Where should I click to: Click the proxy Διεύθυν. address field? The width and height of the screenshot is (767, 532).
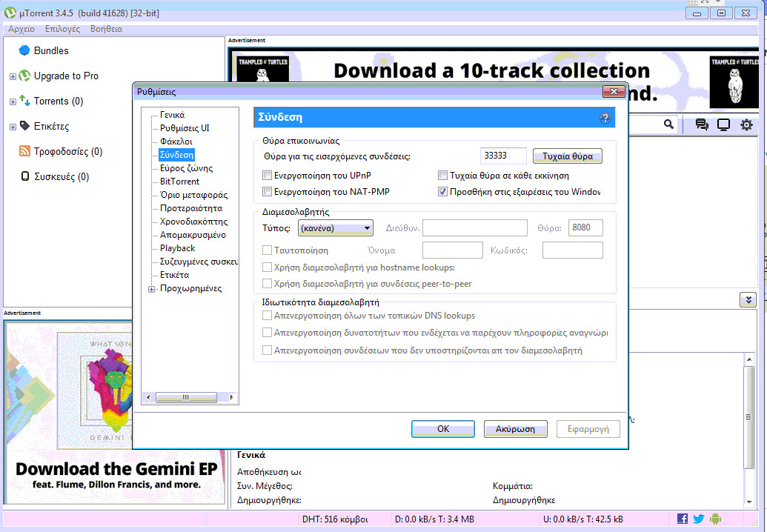click(475, 227)
